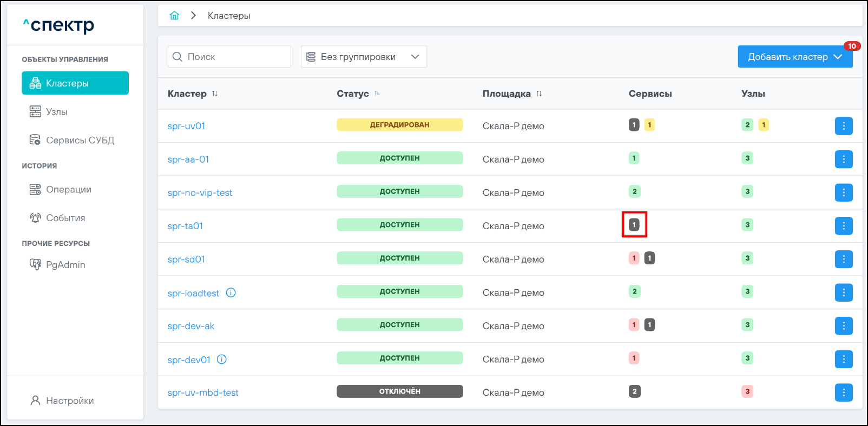The width and height of the screenshot is (868, 426).
Task: Open the spr-aa-01 cluster link
Action: (x=188, y=159)
